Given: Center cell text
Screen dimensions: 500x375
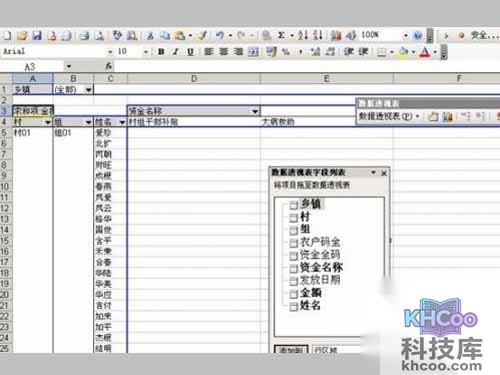Looking at the screenshot, I should (x=223, y=52).
